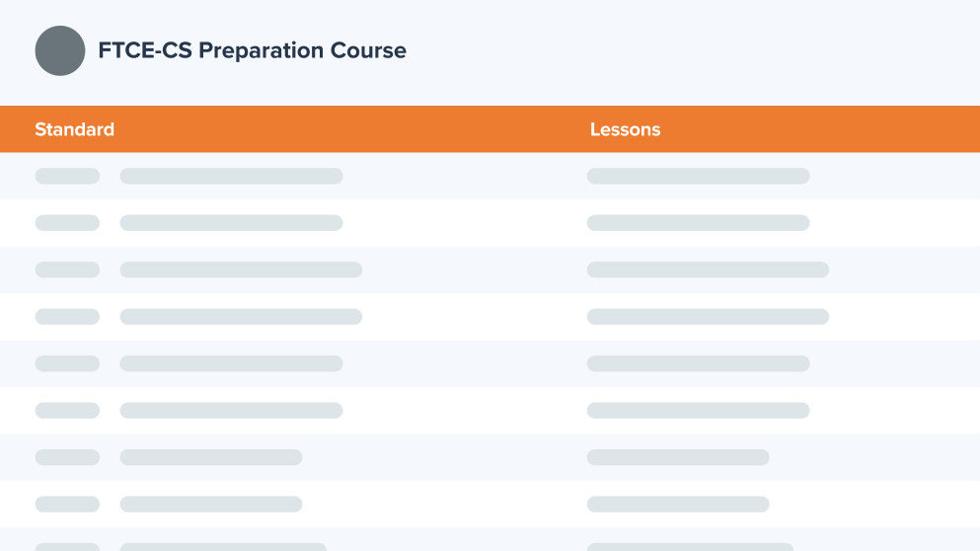Click the fifth row's short standard code placeholder

click(x=67, y=363)
